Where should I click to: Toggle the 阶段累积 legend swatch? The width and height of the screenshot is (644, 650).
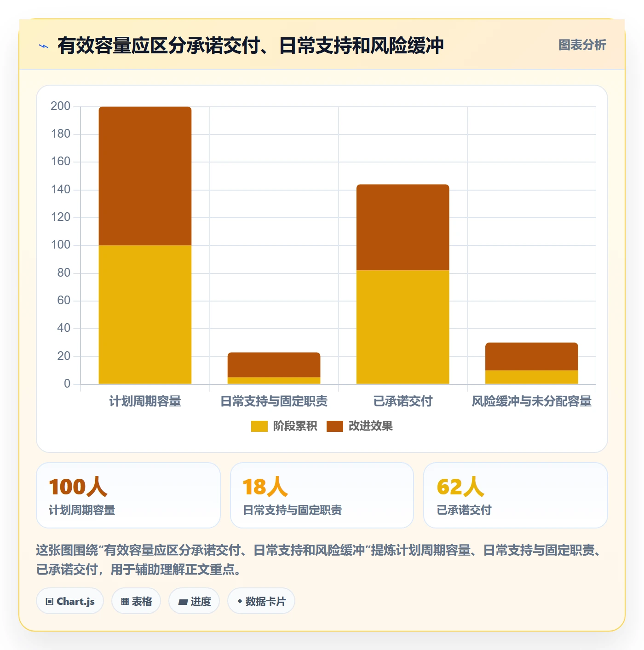tap(259, 426)
